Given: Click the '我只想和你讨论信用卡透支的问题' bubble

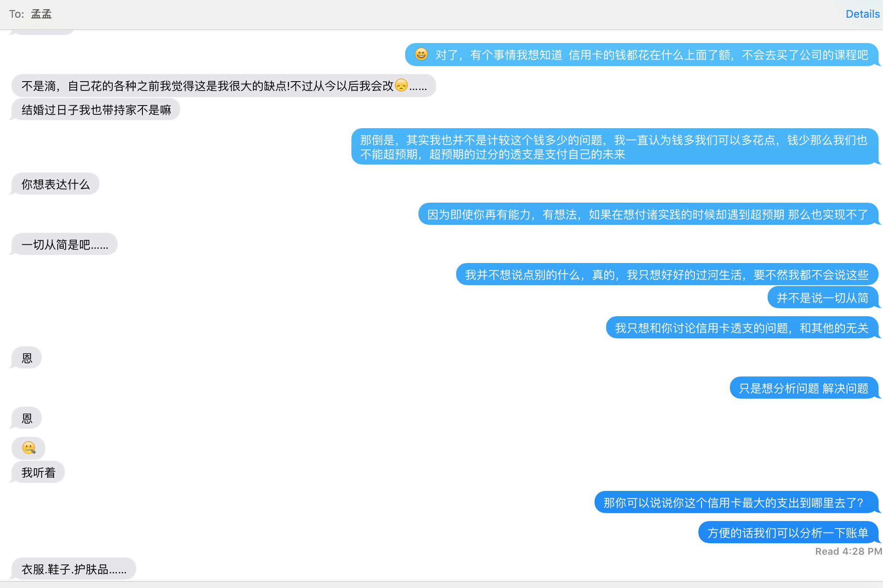Looking at the screenshot, I should click(741, 328).
